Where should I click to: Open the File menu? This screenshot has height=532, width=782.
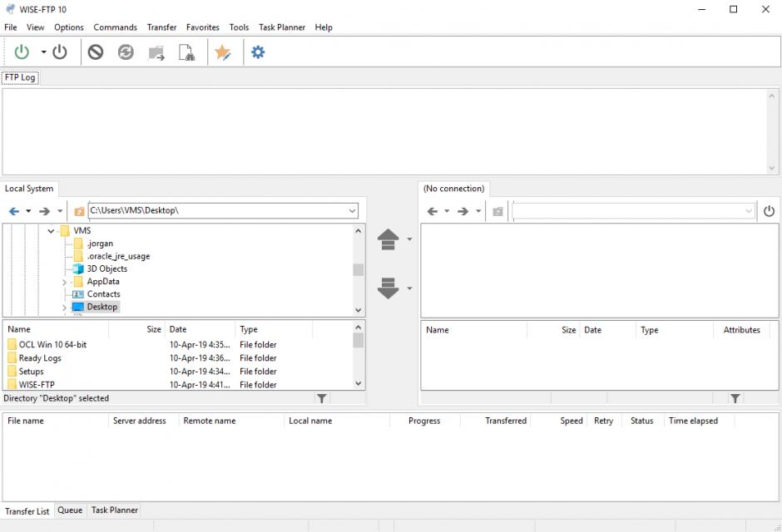tap(11, 27)
